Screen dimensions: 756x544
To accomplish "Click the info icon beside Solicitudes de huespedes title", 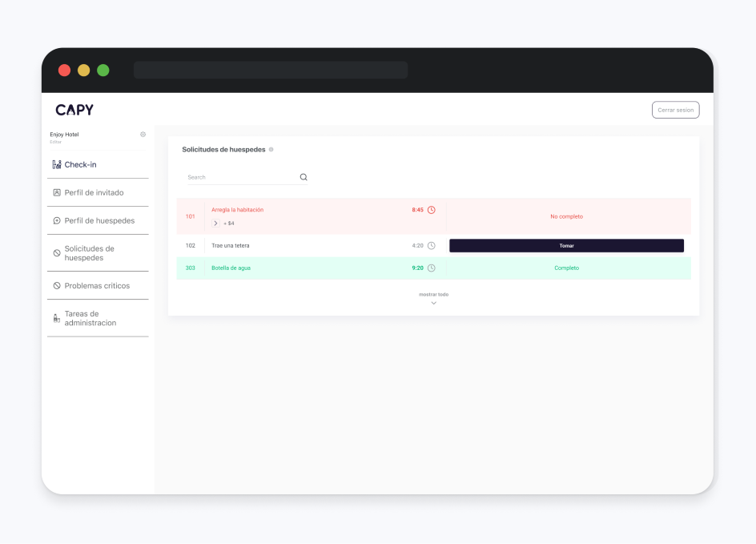I will (x=271, y=150).
